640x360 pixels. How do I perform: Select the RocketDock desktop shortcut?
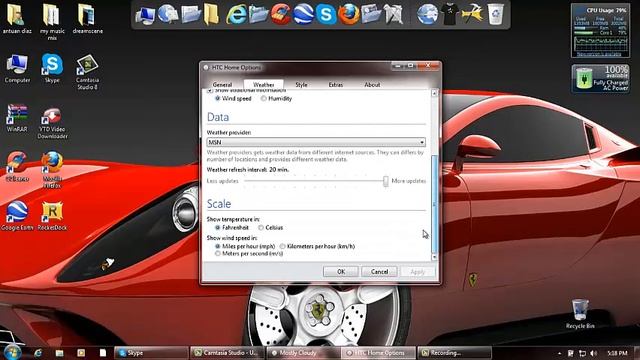(x=52, y=216)
